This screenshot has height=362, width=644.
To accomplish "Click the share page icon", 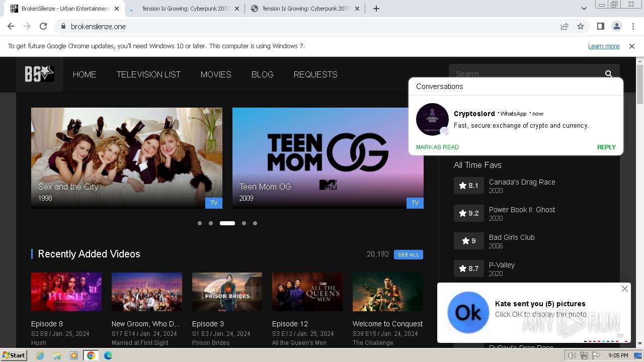I will tap(565, 26).
